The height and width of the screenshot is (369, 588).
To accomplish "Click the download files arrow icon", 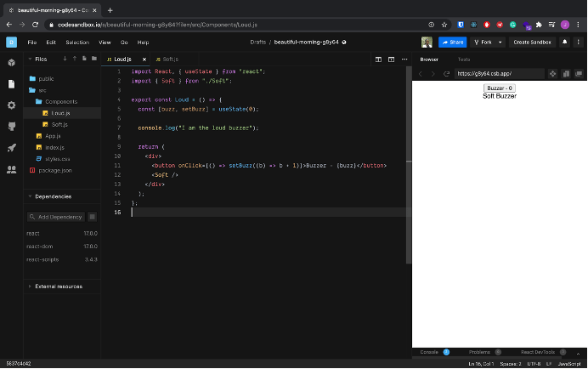I will (65, 59).
